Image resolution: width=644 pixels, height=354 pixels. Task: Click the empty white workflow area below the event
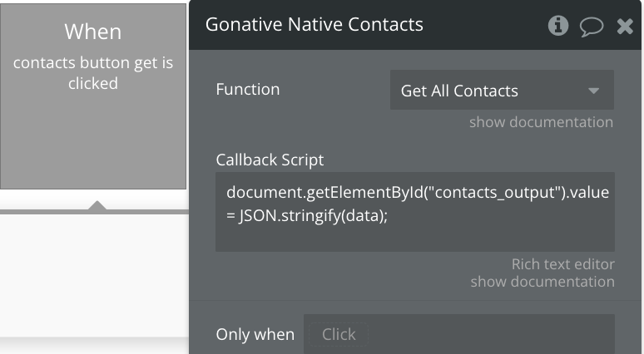pos(94,275)
